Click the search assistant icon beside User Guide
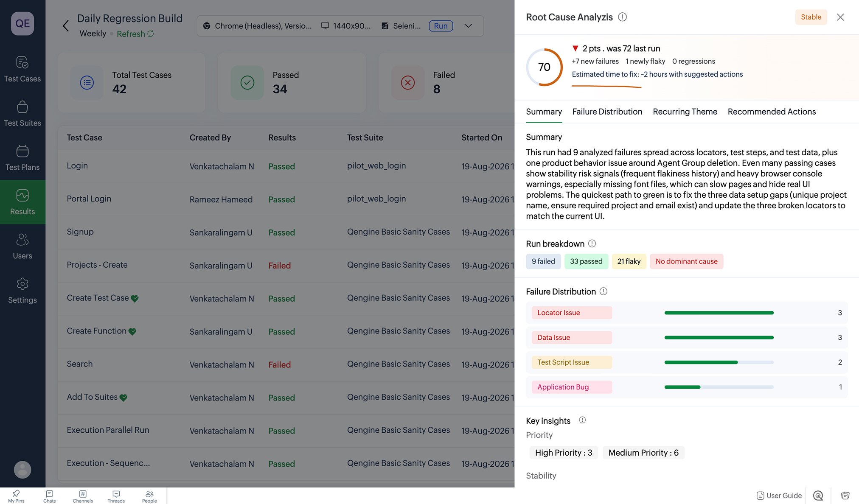 click(x=818, y=496)
